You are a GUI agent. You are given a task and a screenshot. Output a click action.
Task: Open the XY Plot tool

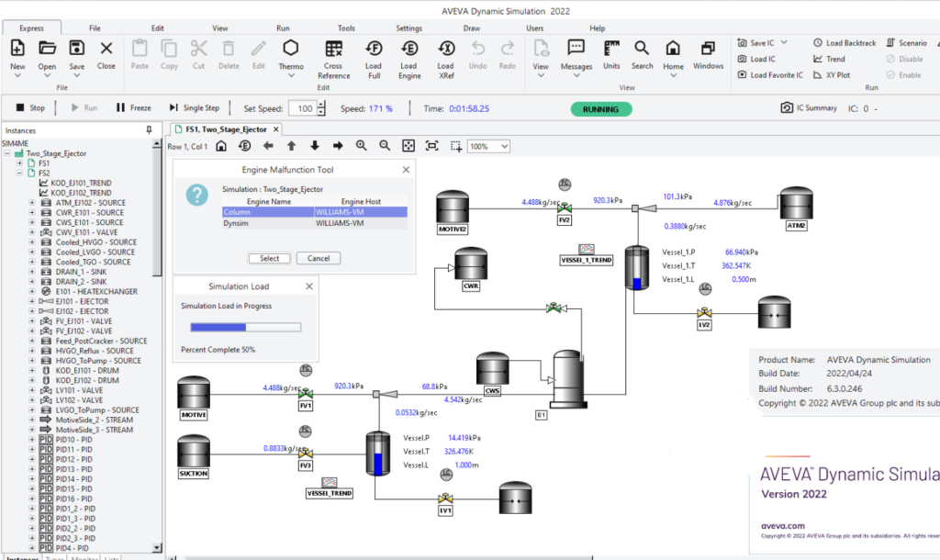pos(832,75)
